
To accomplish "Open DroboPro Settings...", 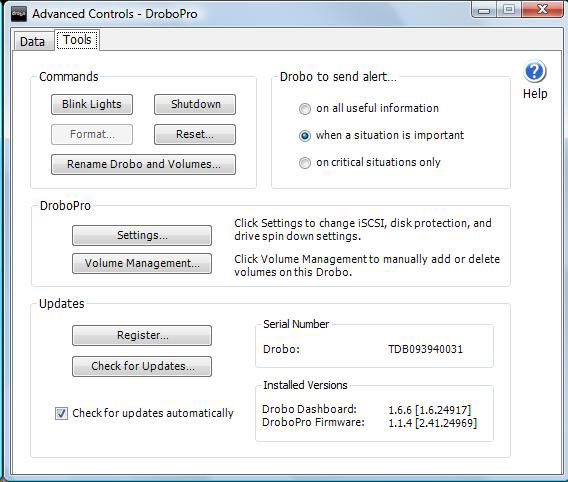I will click(x=142, y=235).
